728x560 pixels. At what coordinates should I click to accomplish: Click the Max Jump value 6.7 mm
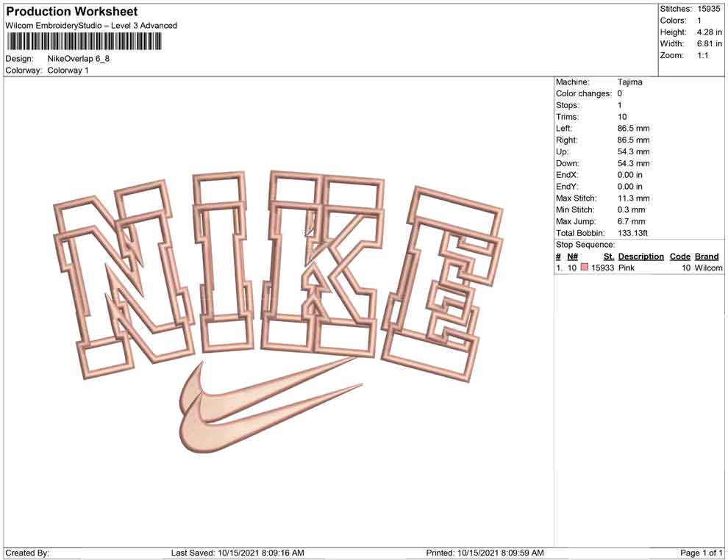click(632, 221)
